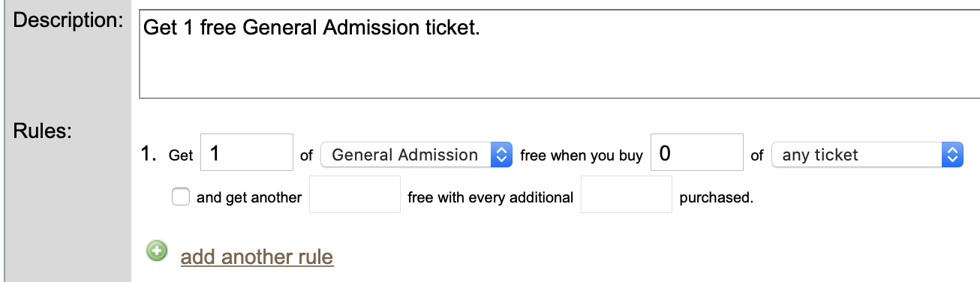This screenshot has width=980, height=282.
Task: Click the 'free with every additional' text
Action: (x=491, y=198)
